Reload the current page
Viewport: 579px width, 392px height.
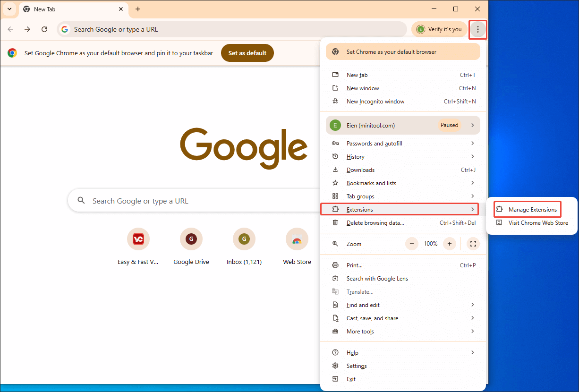(x=44, y=29)
